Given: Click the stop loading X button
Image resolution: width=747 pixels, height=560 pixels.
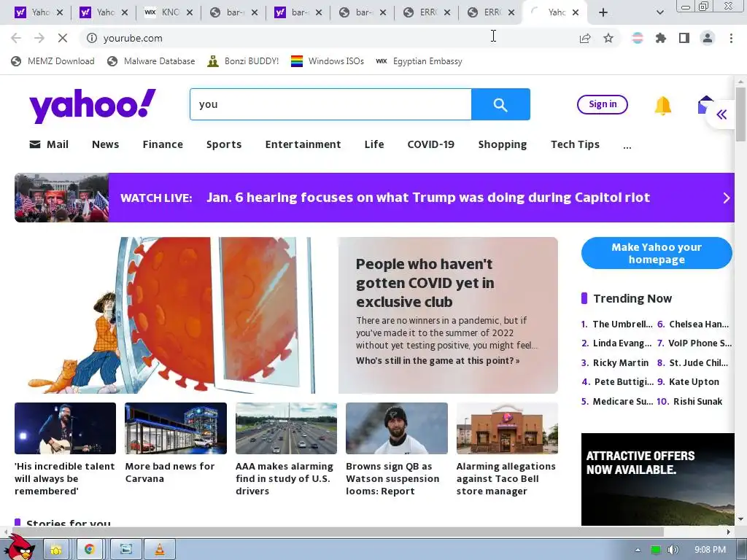Looking at the screenshot, I should (x=63, y=38).
